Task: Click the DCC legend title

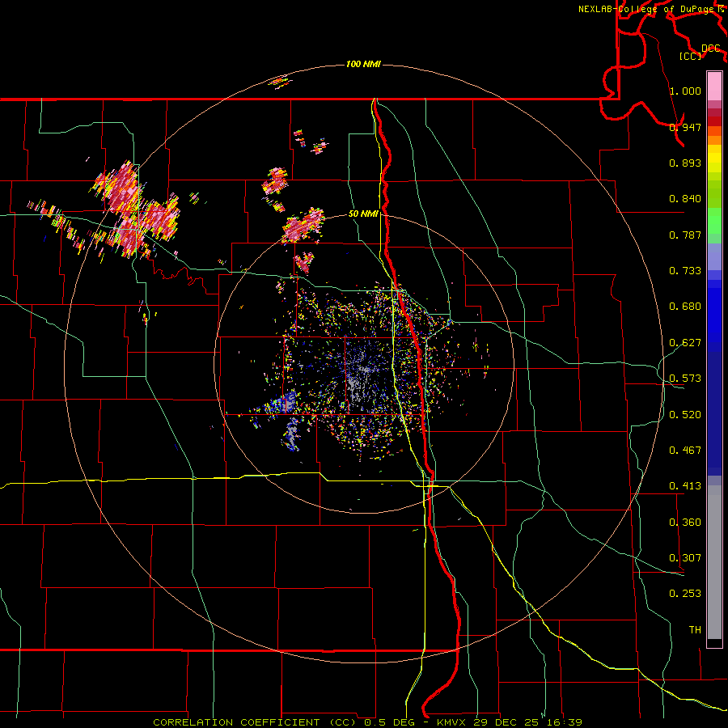Action: coord(710,49)
